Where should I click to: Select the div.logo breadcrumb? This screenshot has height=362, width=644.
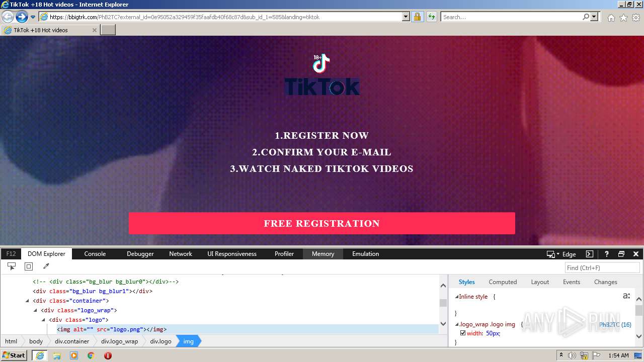(x=160, y=341)
